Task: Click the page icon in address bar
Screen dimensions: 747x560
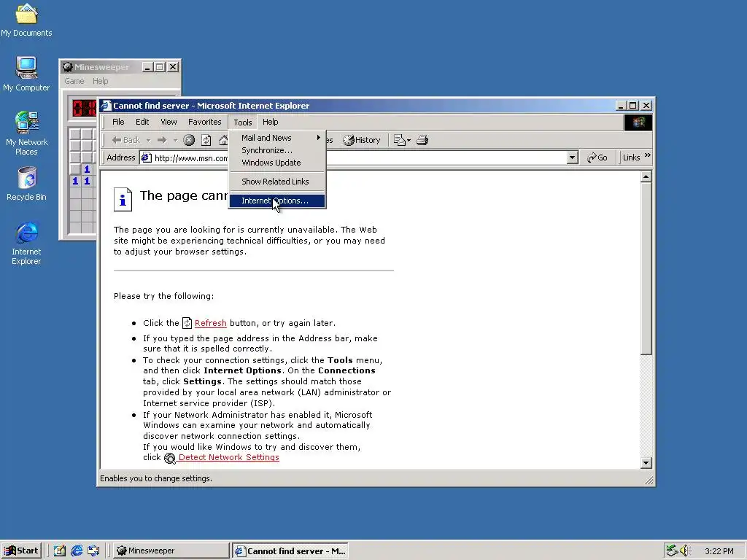Action: coord(146,157)
